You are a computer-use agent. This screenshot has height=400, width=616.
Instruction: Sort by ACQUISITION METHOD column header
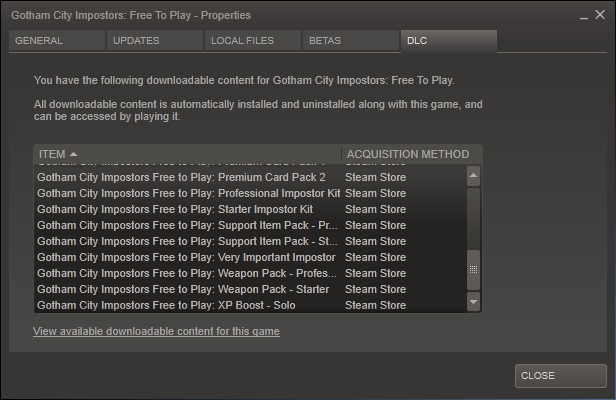(x=412, y=154)
